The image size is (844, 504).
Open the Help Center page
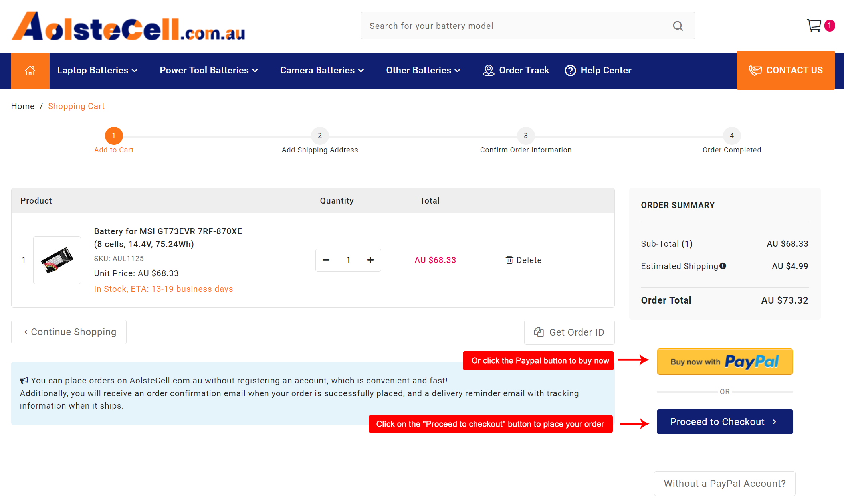pos(598,71)
